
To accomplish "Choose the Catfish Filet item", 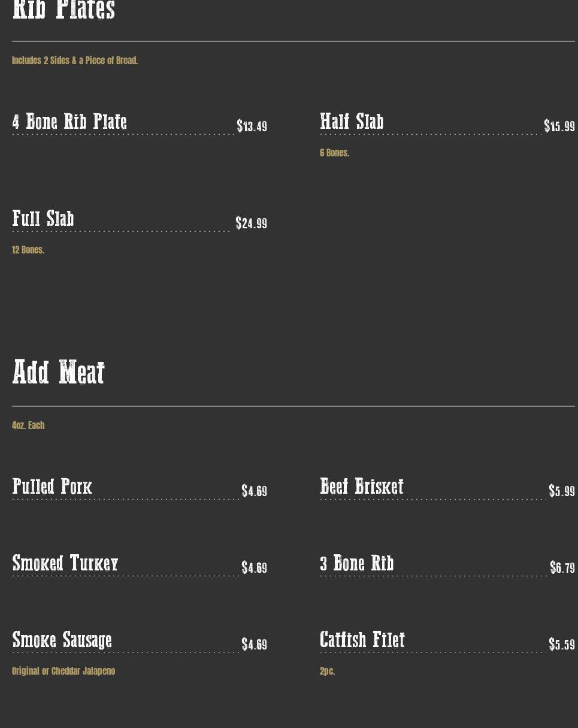I will tap(362, 640).
